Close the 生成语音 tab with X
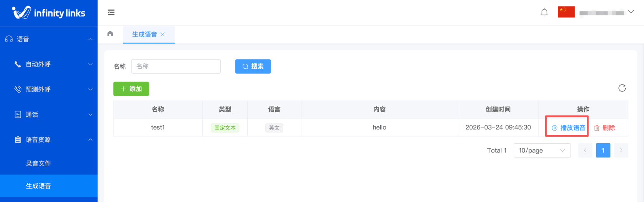This screenshot has width=644, height=202. tap(163, 35)
